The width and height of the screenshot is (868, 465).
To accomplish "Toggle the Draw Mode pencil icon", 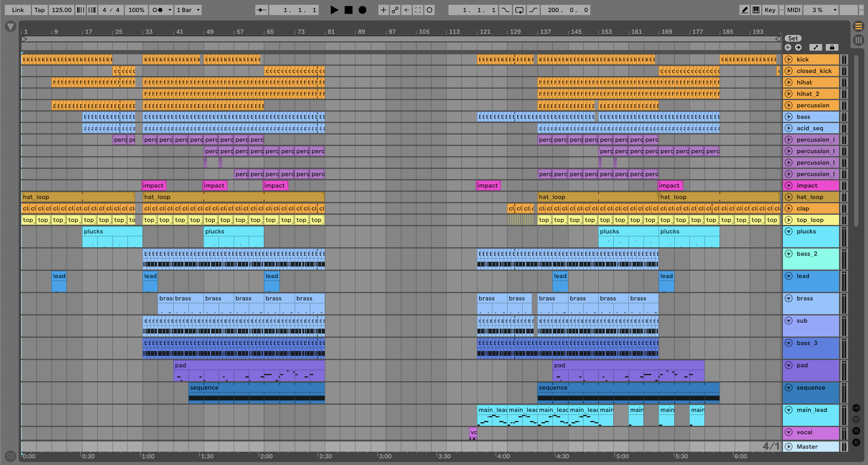I will [744, 10].
